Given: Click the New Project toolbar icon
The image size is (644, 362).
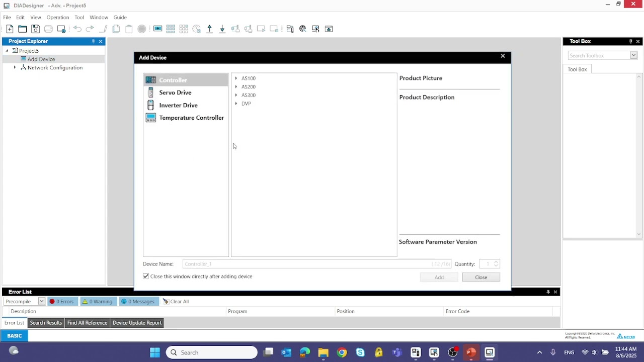Looking at the screenshot, I should coord(10,29).
